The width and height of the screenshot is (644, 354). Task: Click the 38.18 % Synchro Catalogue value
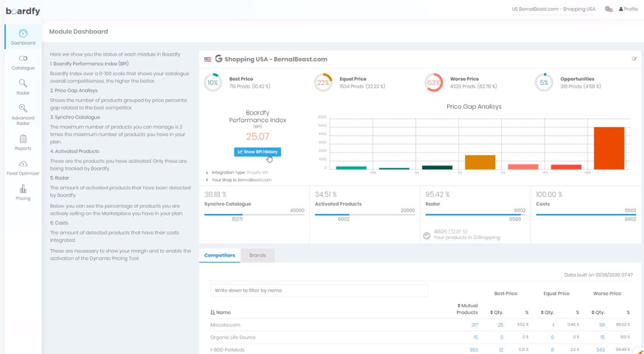click(215, 194)
